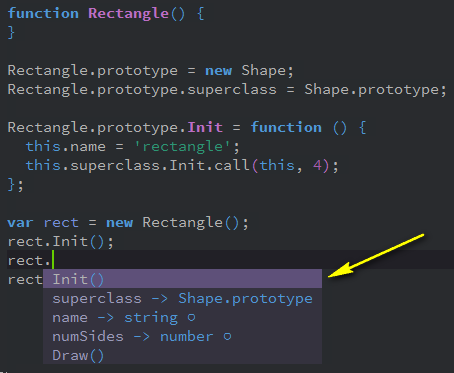The width and height of the screenshot is (454, 373).
Task: Click the 'rect.Init();' line
Action: click(61, 241)
